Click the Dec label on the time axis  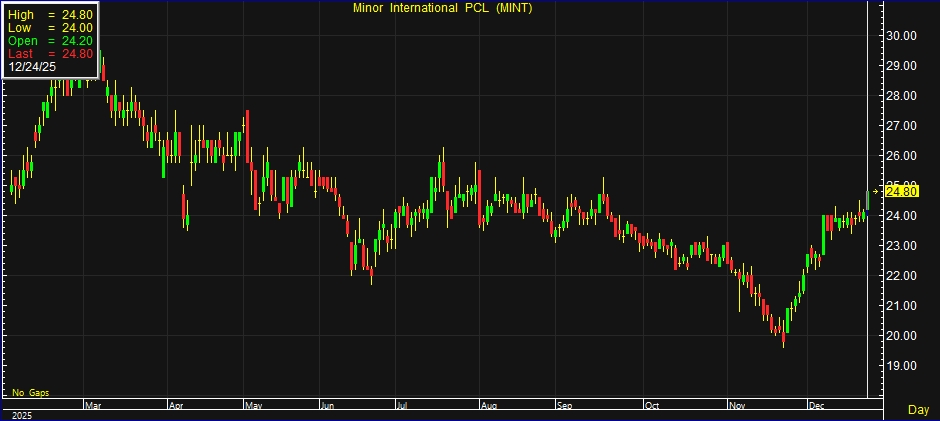(816, 406)
